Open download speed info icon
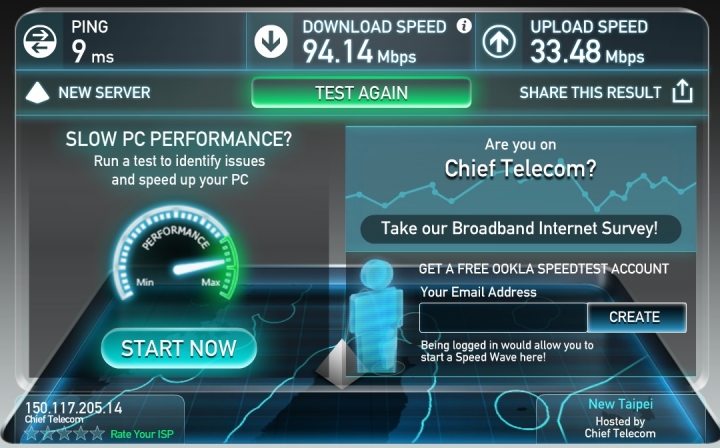The image size is (720, 448). 464,26
